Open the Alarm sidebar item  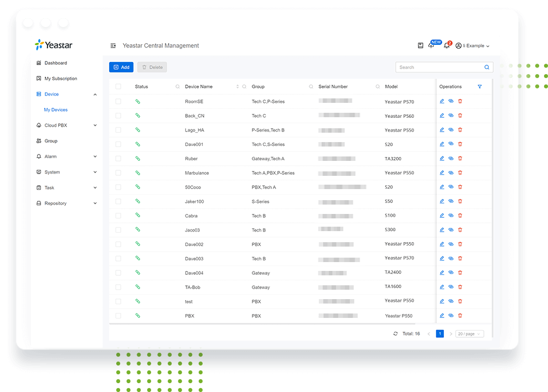click(50, 156)
